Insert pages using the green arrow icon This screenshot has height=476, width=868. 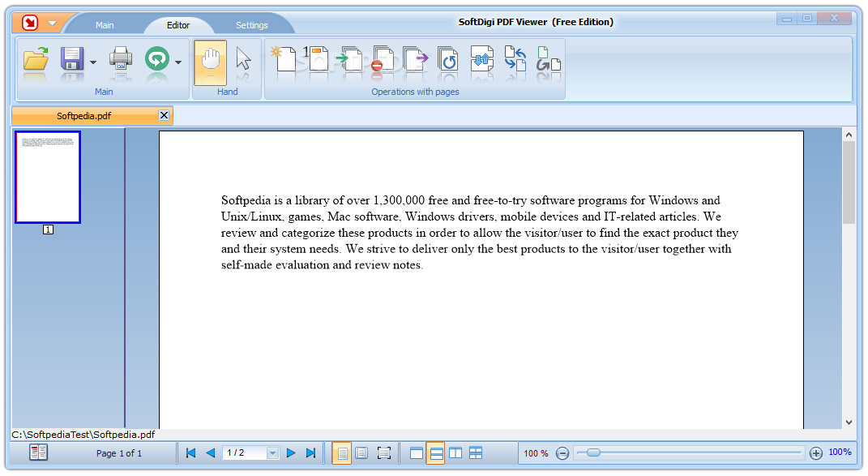(x=350, y=58)
